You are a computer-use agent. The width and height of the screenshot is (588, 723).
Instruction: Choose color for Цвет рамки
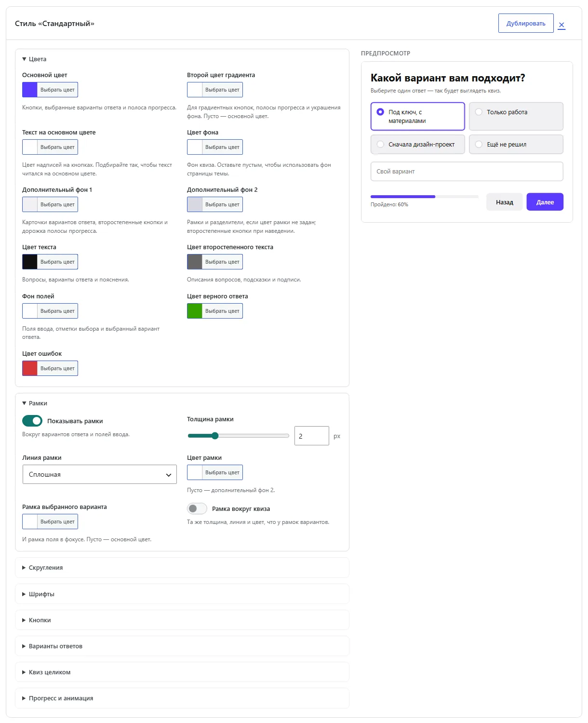click(x=215, y=472)
